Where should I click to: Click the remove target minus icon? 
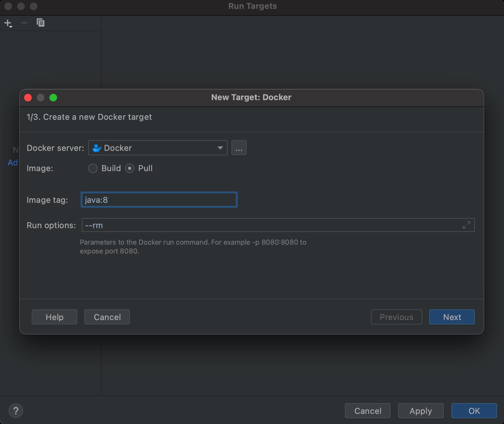[24, 23]
